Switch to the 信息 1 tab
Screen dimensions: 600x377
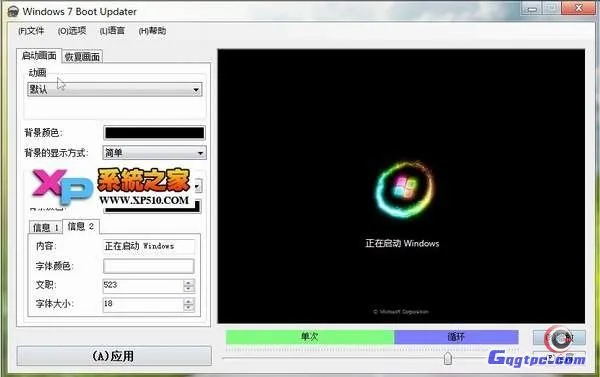coord(46,228)
